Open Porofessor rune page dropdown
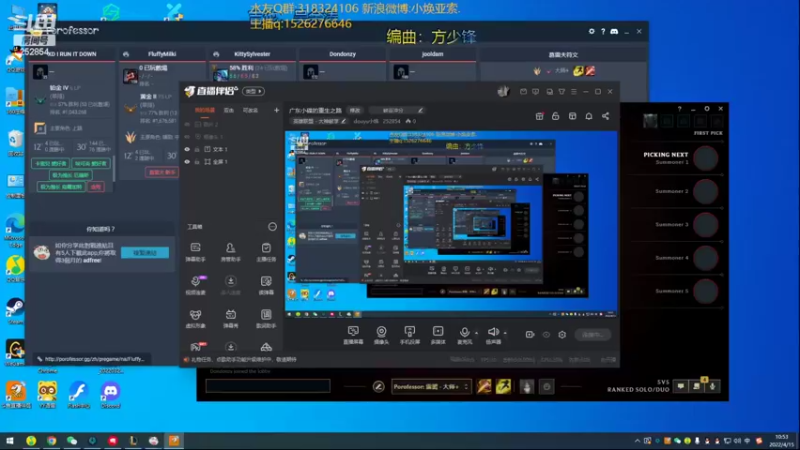This screenshot has width=800, height=450. 430,387
